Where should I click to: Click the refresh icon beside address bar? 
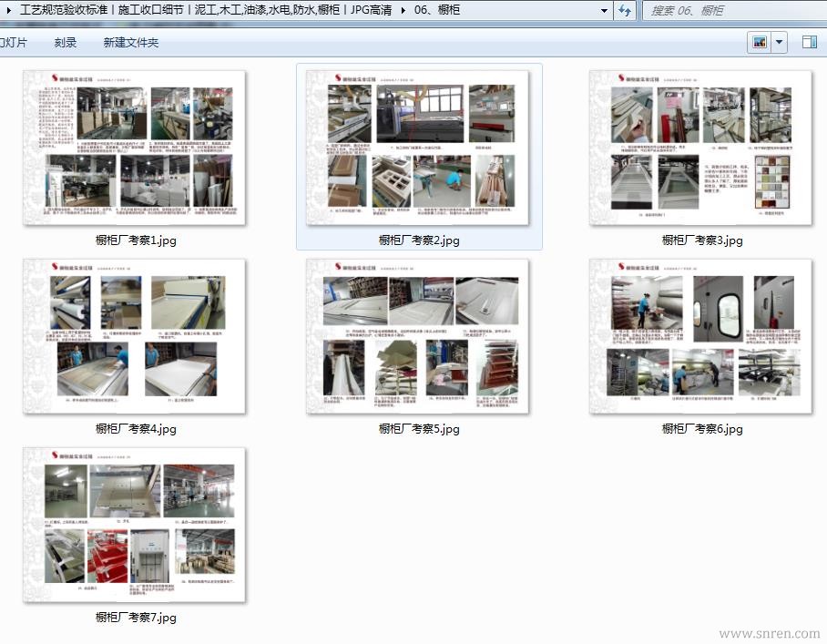click(x=625, y=10)
